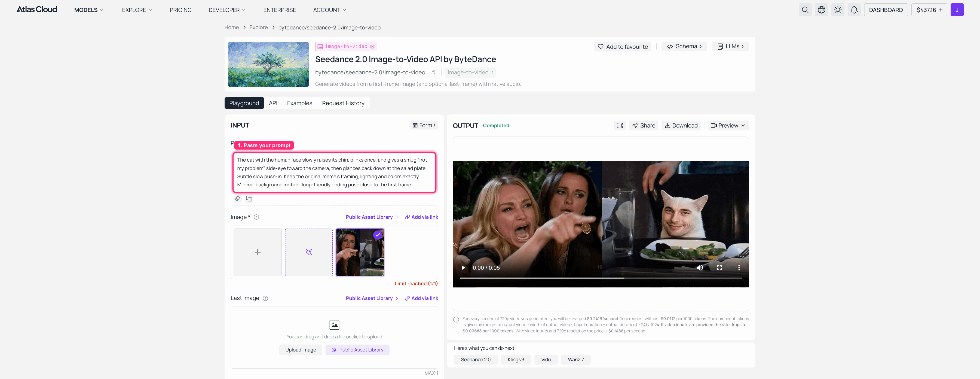Go to ENTERPRISE page
The height and width of the screenshot is (379, 980).
(280, 10)
